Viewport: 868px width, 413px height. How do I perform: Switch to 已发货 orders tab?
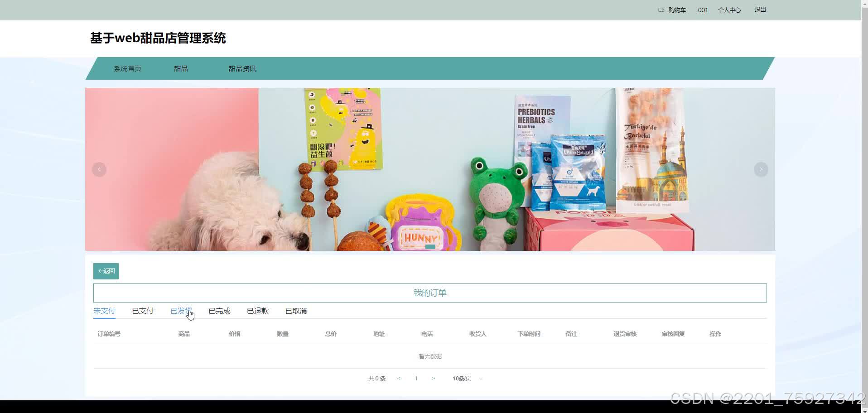(x=181, y=311)
